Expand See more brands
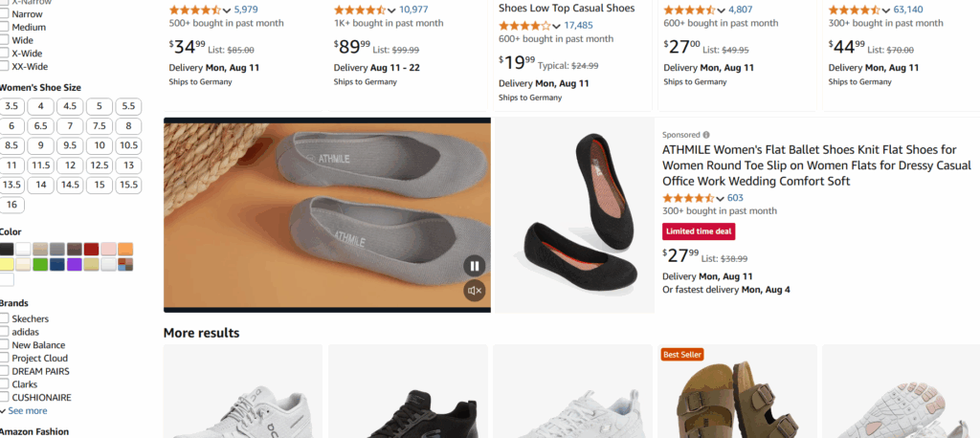The image size is (980, 438). 27,410
